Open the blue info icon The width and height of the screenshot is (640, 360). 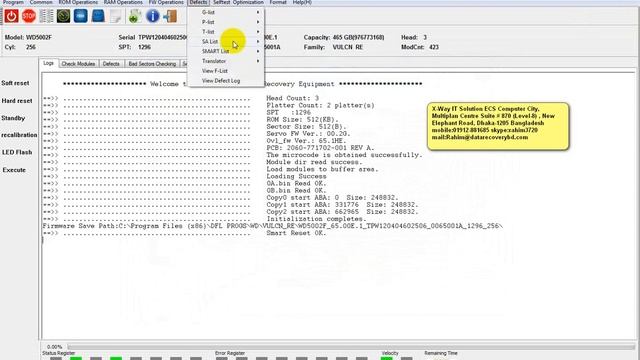(153, 16)
